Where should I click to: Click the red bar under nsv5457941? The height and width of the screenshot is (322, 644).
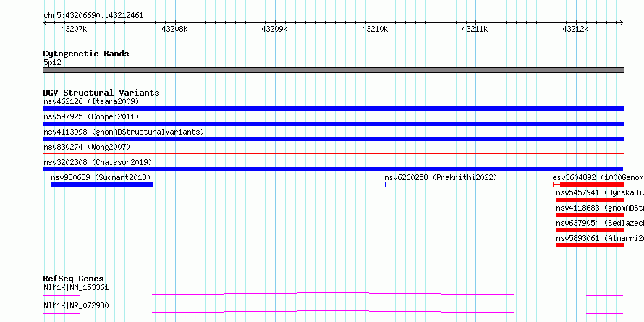point(590,200)
